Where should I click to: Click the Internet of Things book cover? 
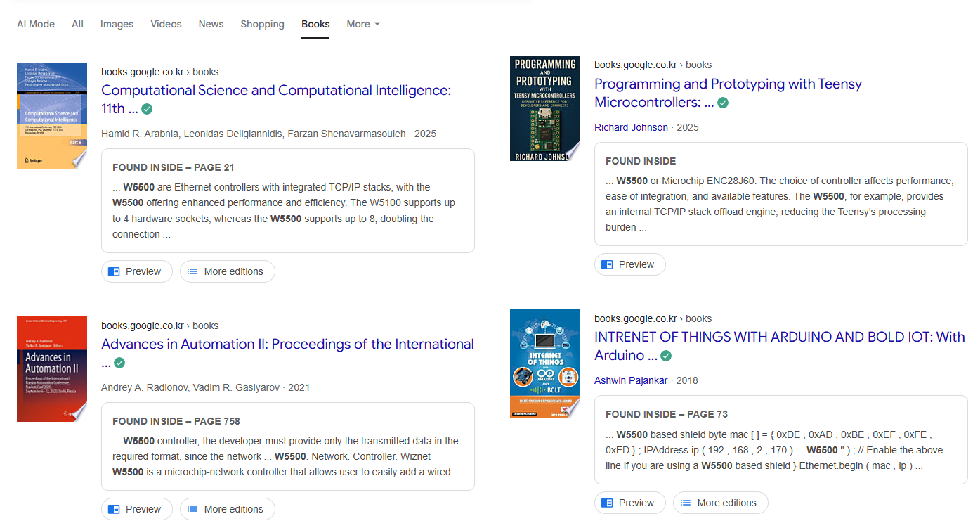545,363
